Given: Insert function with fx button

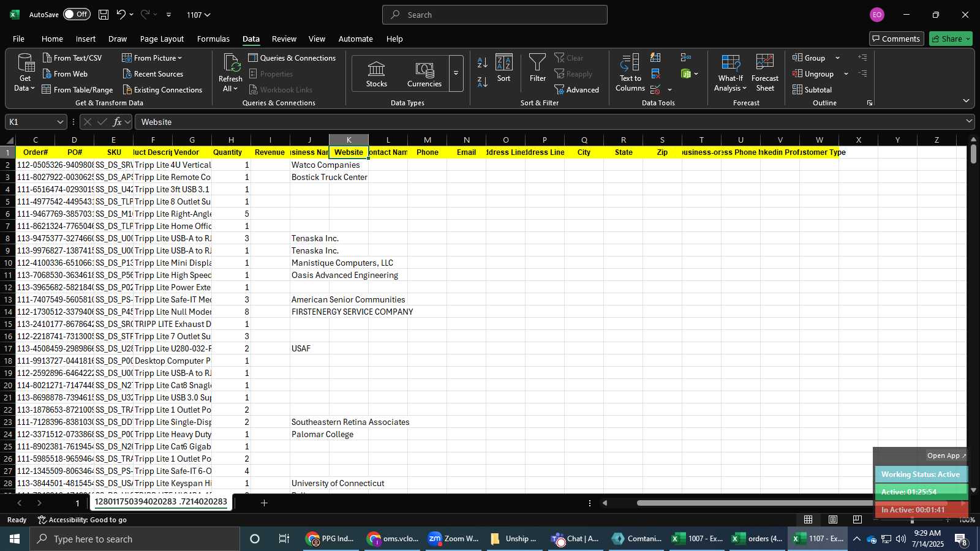Looking at the screenshot, I should pos(117,122).
